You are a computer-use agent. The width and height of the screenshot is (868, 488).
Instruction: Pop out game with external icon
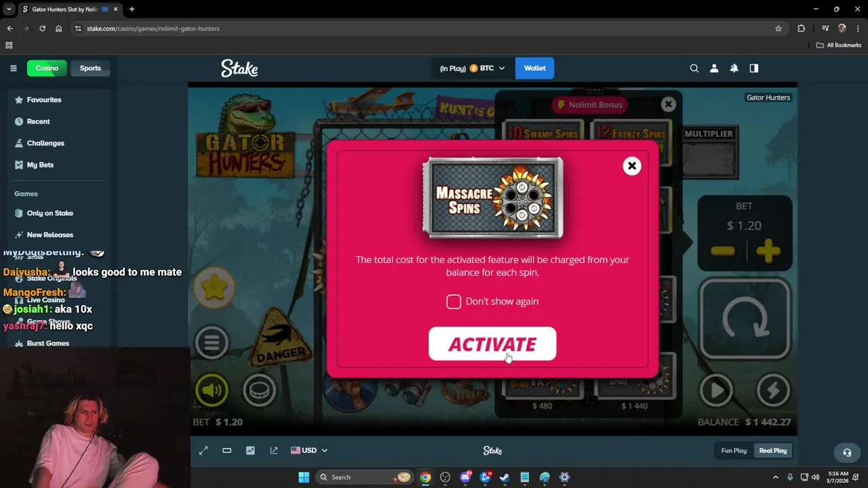tap(274, 451)
